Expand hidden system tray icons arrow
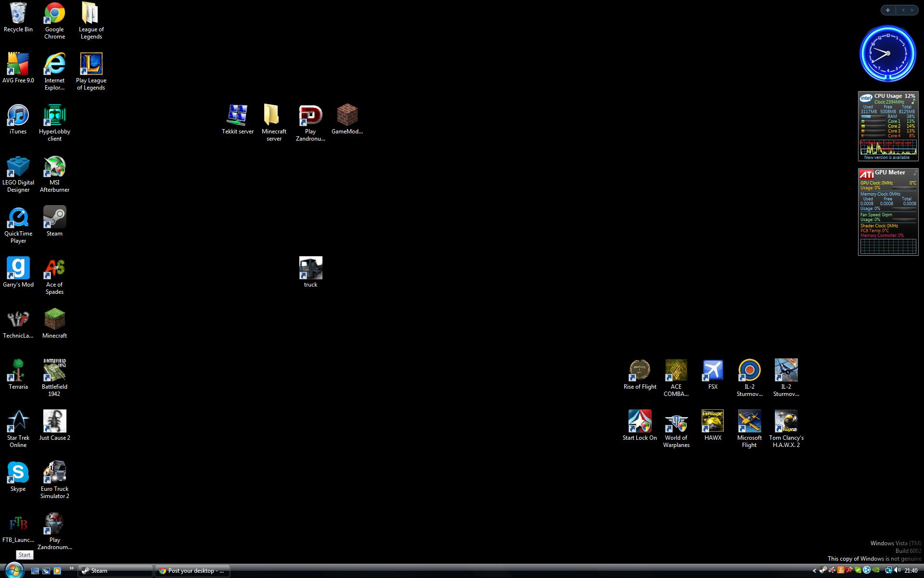This screenshot has height=578, width=924. (814, 571)
